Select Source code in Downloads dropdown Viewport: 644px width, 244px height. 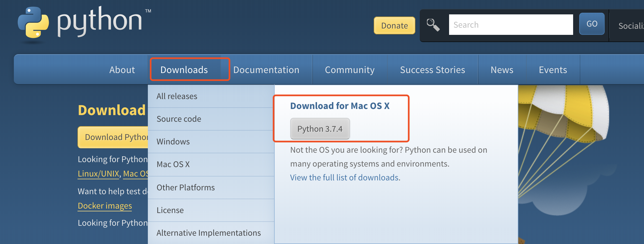[x=211, y=119]
